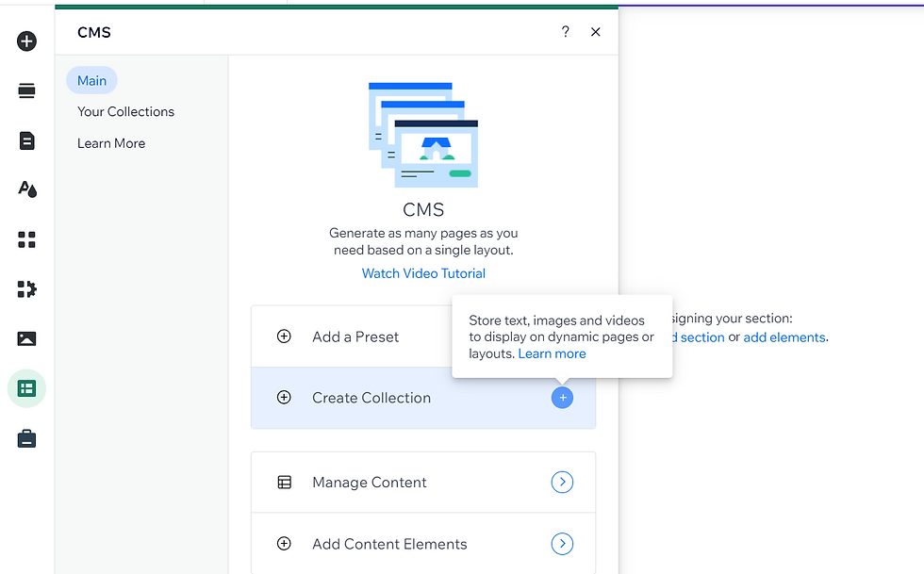
Task: Select the green CMS table icon in sidebar
Action: (26, 388)
